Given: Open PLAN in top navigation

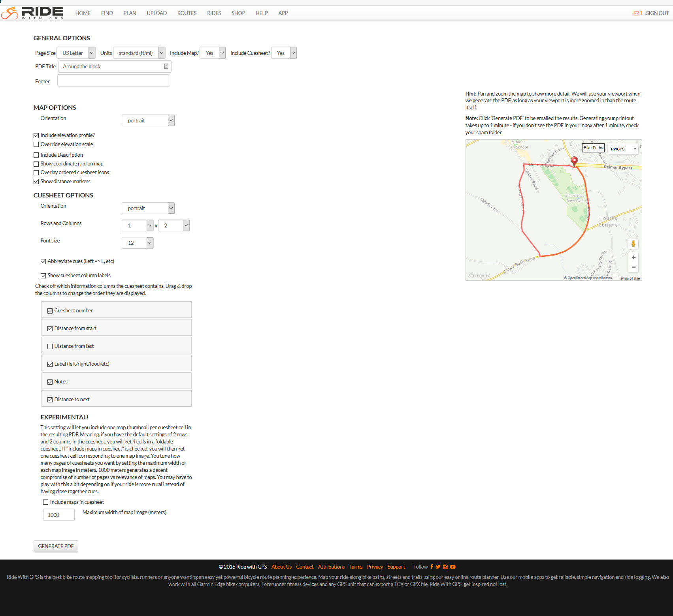Looking at the screenshot, I should (130, 13).
